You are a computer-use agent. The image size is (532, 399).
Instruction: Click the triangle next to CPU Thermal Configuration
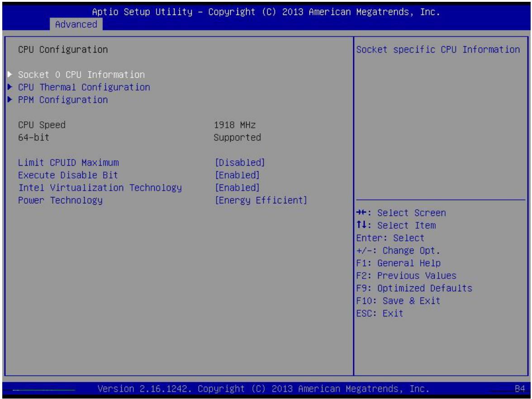click(10, 87)
